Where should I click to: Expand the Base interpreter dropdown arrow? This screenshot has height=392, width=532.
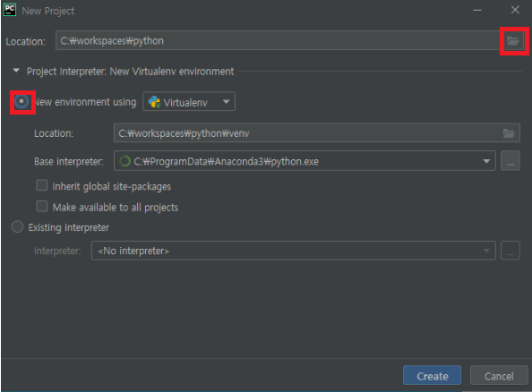click(x=486, y=161)
